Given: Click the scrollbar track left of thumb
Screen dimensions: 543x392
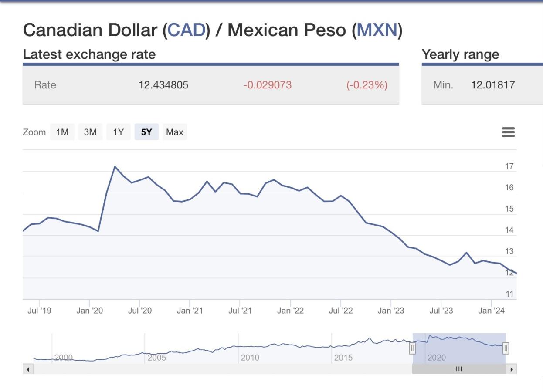Looking at the screenshot, I should click(x=218, y=369).
